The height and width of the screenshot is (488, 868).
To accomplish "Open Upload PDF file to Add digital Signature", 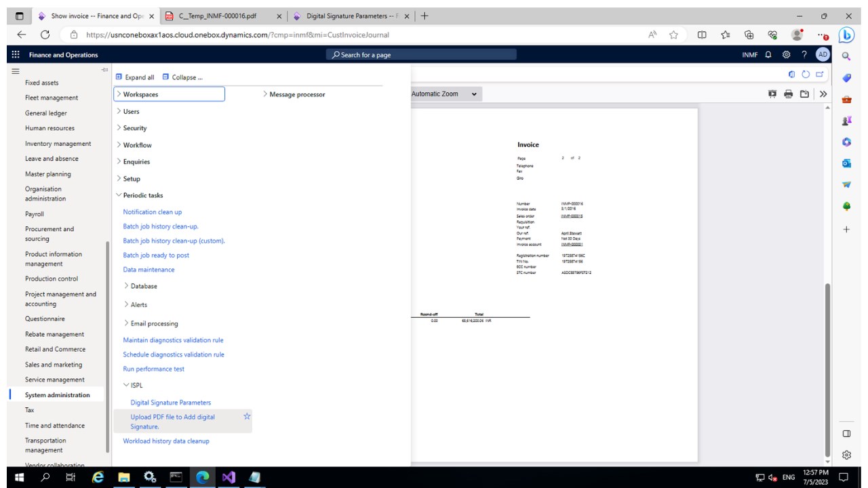I will 173,422.
